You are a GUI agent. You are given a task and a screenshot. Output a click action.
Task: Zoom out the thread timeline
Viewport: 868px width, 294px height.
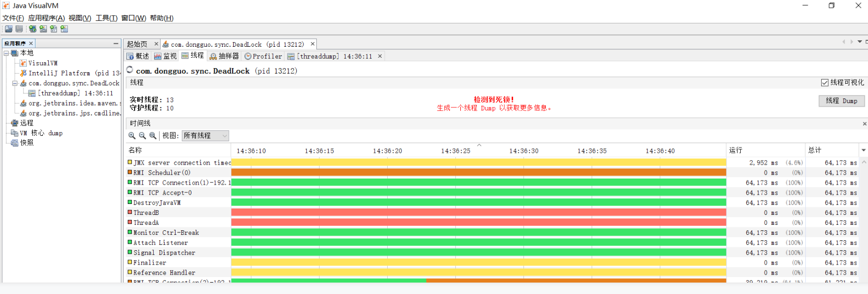(x=142, y=135)
